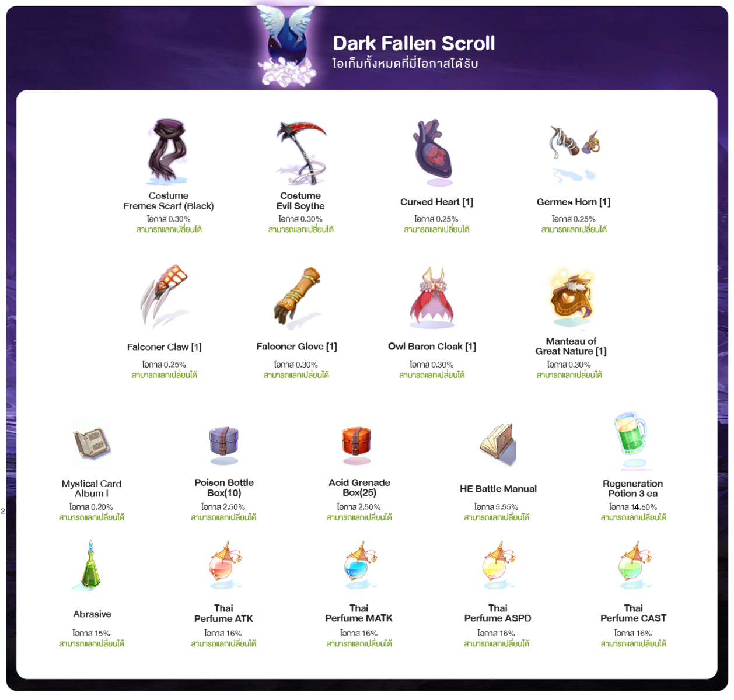Click the Thai Perfume CAST label
The width and height of the screenshot is (734, 700).
pyautogui.click(x=633, y=613)
